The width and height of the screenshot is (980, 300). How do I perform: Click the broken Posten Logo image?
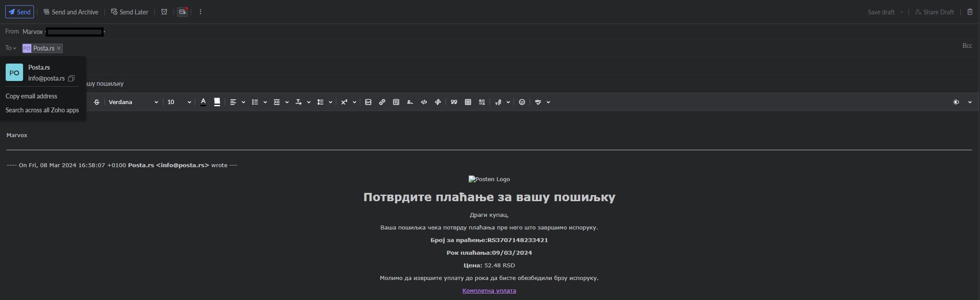(489, 179)
